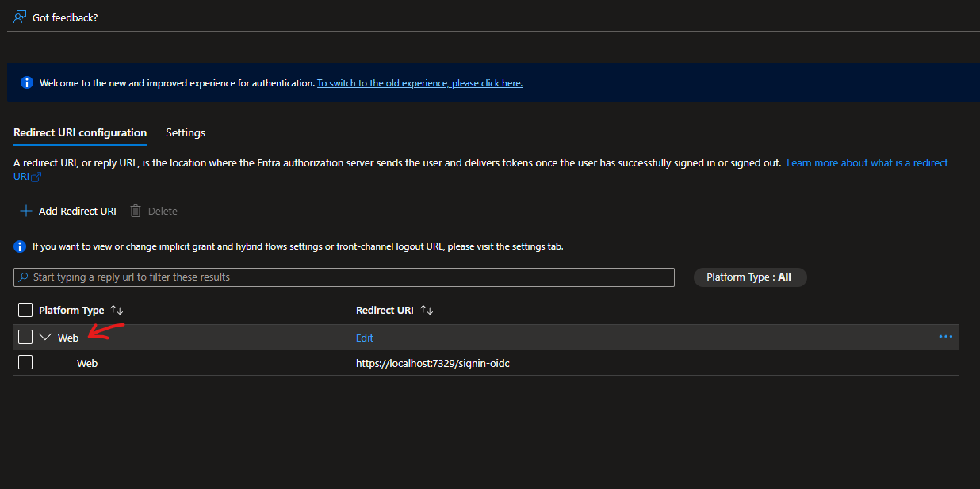Screen dimensions: 980x489
Task: Open the ellipsis options menu on the Web row
Action: coord(945,336)
